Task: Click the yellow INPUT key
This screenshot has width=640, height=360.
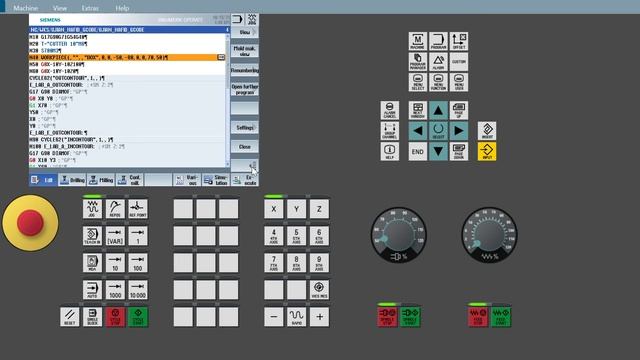Action: [x=487, y=151]
